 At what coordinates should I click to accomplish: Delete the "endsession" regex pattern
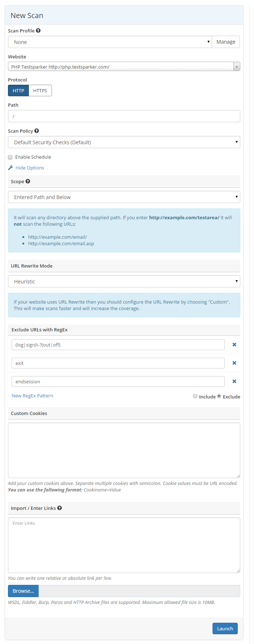[234, 381]
